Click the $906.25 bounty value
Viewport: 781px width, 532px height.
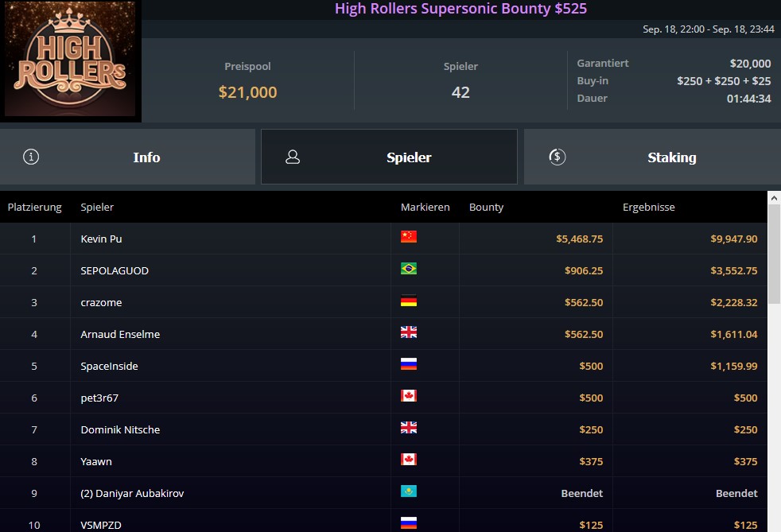pos(584,271)
